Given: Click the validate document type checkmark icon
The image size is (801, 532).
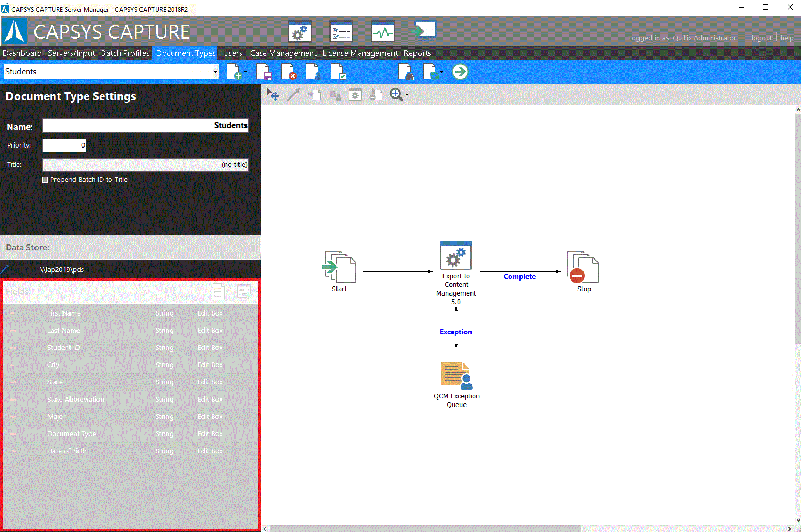Looking at the screenshot, I should [x=338, y=72].
